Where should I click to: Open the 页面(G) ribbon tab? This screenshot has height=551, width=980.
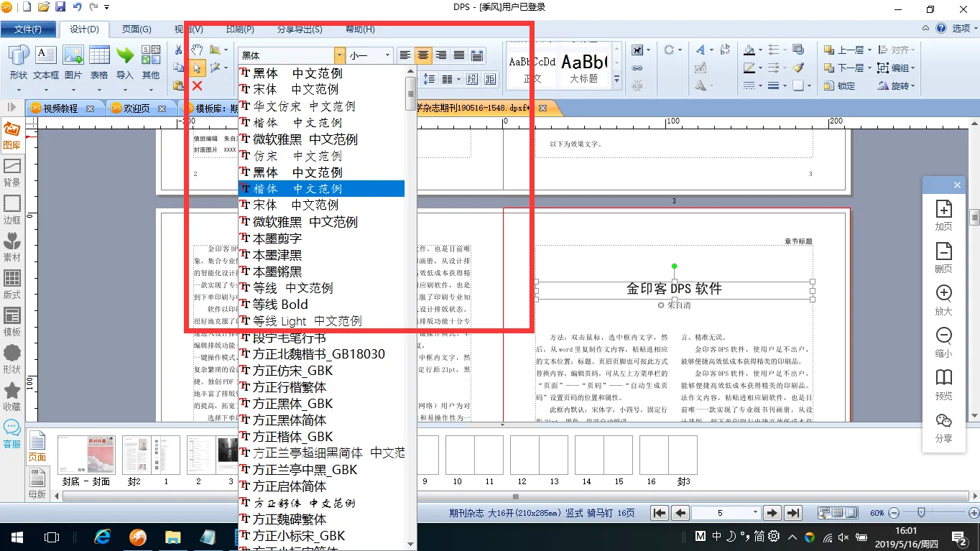pos(137,29)
